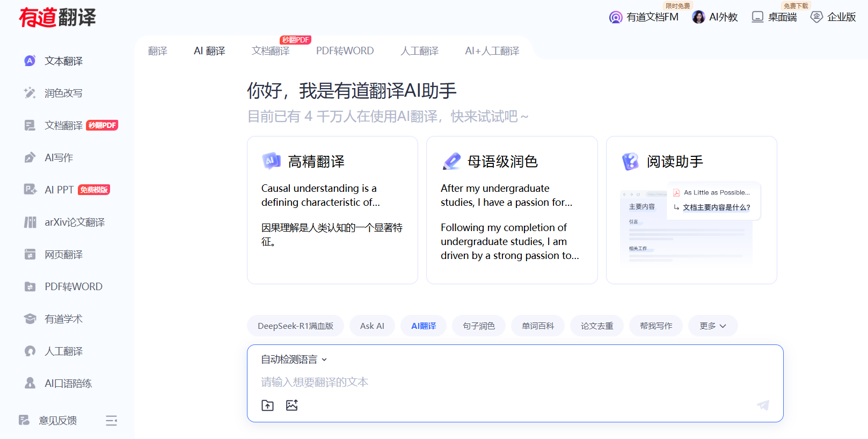Viewport: 868px width, 439px height.
Task: Switch to the PDF转WORD tab
Action: pos(345,51)
